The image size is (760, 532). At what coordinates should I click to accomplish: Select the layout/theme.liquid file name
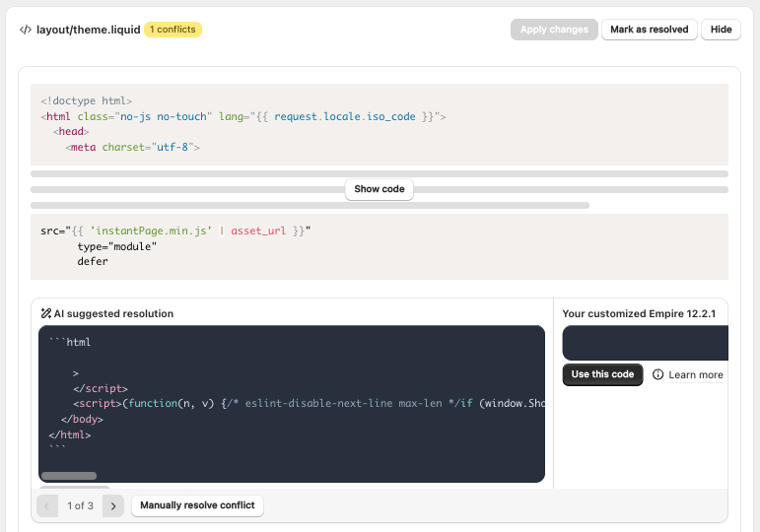tap(88, 30)
